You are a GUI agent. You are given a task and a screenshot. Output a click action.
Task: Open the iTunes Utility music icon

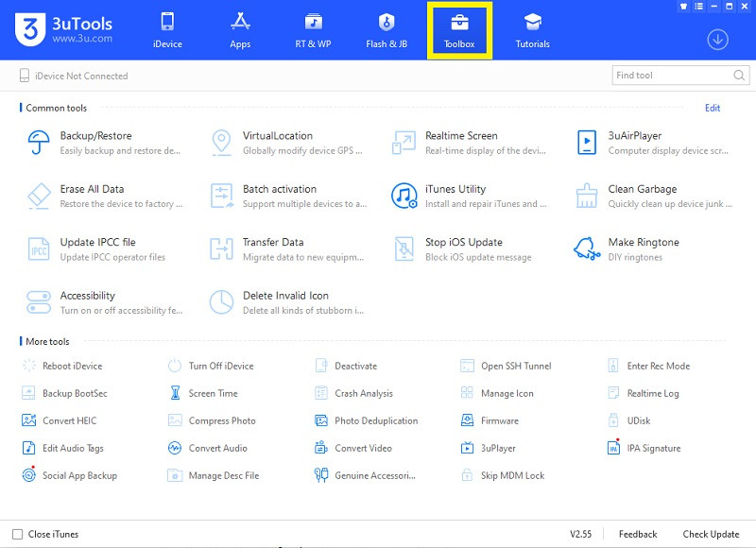(x=404, y=196)
